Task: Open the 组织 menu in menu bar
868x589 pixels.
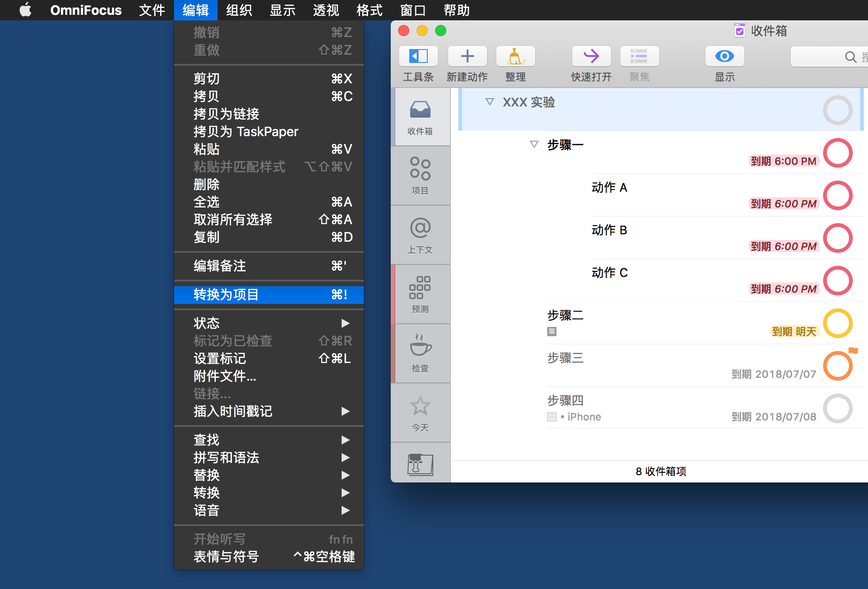Action: click(x=239, y=10)
